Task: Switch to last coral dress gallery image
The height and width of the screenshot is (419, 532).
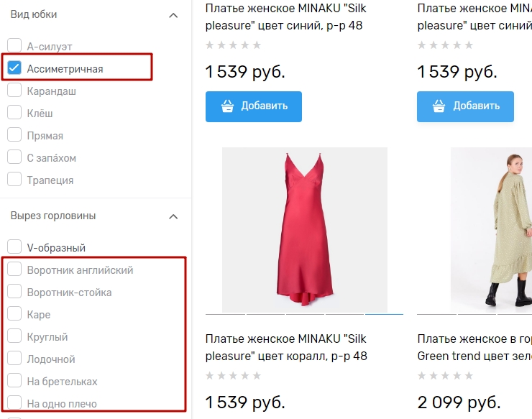Action: [384, 314]
